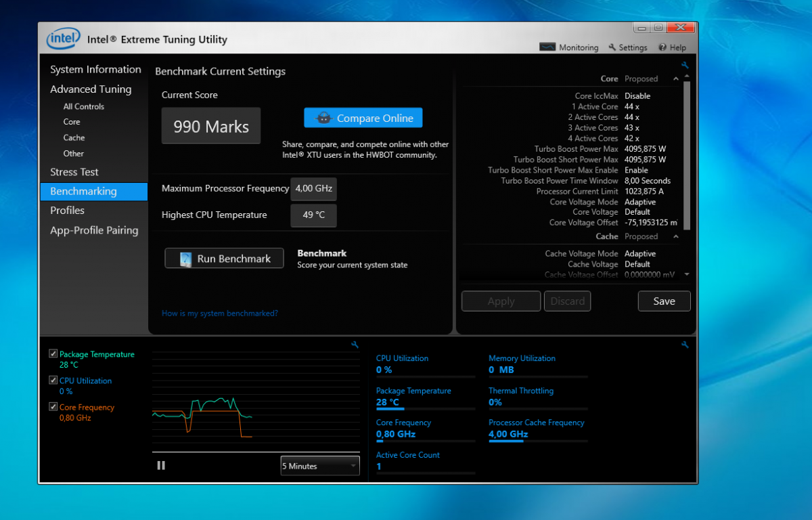Open App-Profile Pairing section

[94, 230]
